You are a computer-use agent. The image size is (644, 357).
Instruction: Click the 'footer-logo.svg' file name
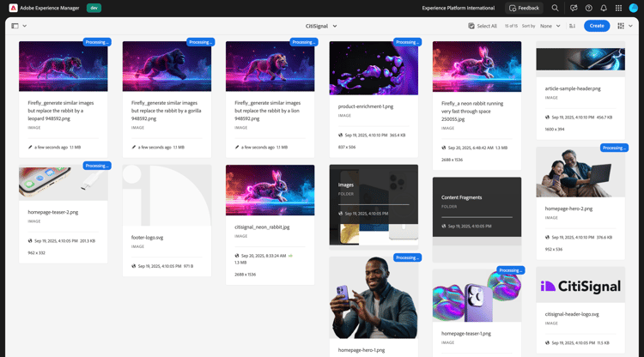point(147,237)
